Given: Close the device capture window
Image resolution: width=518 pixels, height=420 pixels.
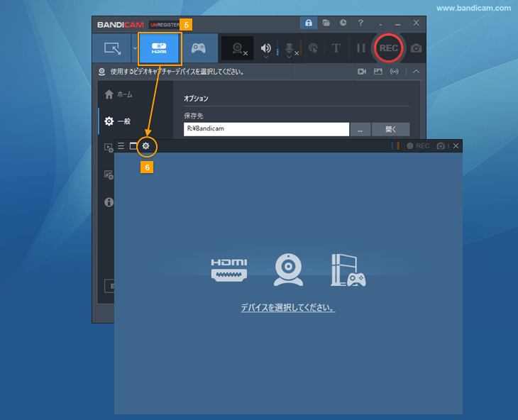Looking at the screenshot, I should coord(456,146).
